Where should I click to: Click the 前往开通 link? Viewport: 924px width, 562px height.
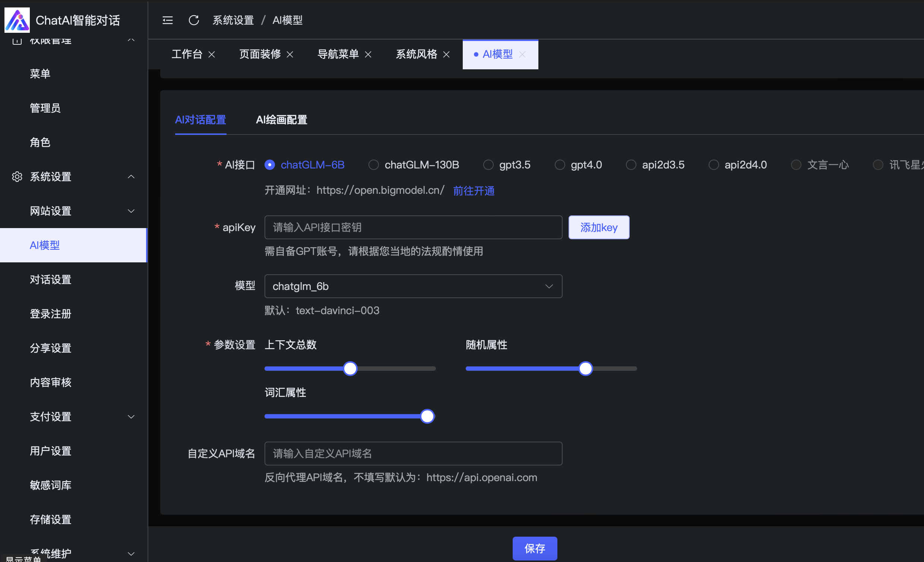(x=474, y=191)
